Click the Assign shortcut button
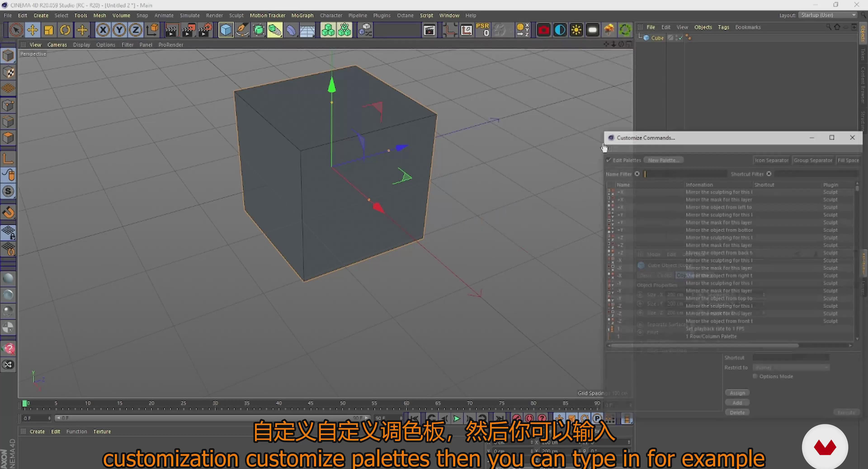Image resolution: width=868 pixels, height=469 pixels. (x=737, y=393)
